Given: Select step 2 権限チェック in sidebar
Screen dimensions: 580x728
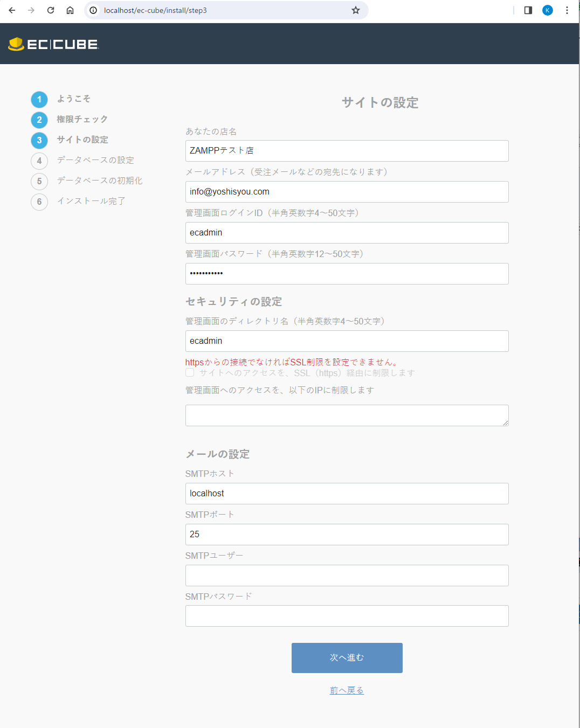Looking at the screenshot, I should coord(82,120).
